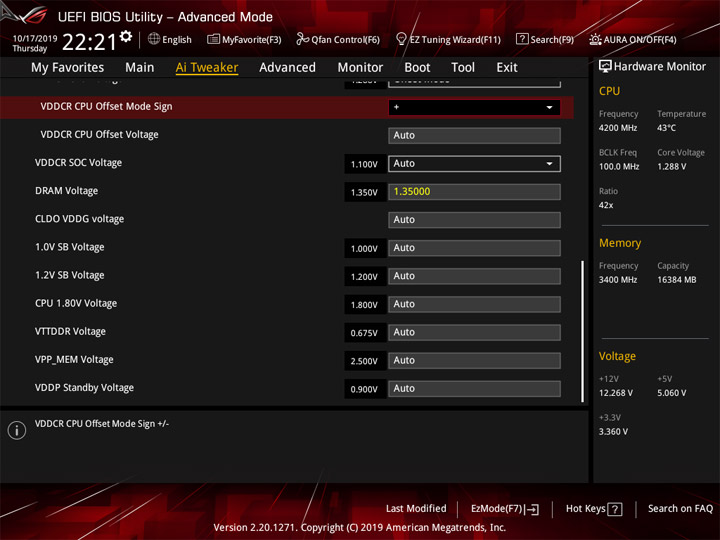Click CLDO VDDG voltage Auto field
This screenshot has width=720, height=540.
tap(474, 220)
